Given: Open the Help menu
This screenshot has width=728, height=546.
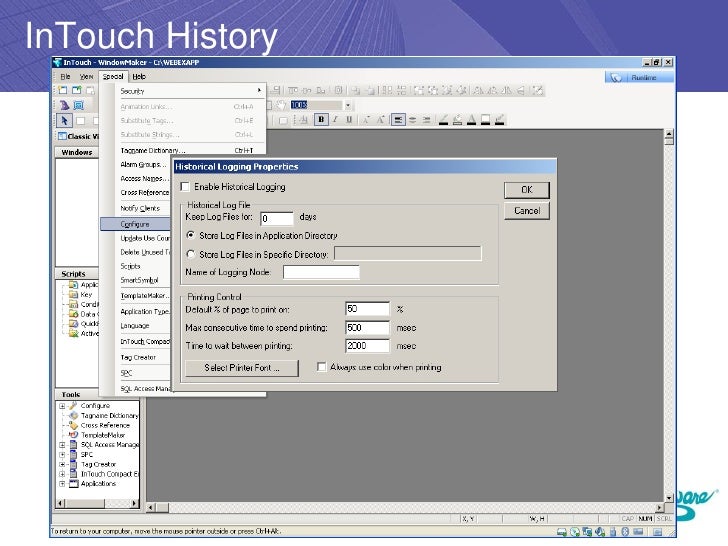Looking at the screenshot, I should pos(139,77).
